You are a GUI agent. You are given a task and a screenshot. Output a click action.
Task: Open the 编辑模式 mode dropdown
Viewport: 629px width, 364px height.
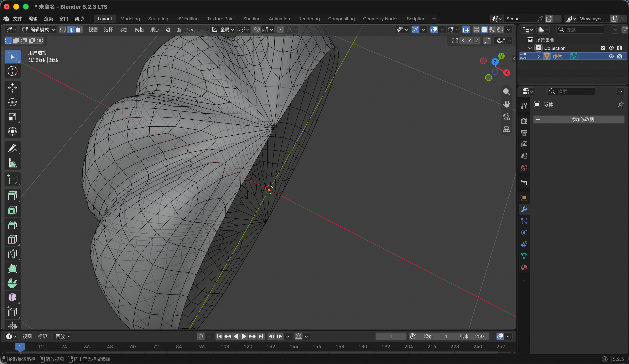click(38, 30)
